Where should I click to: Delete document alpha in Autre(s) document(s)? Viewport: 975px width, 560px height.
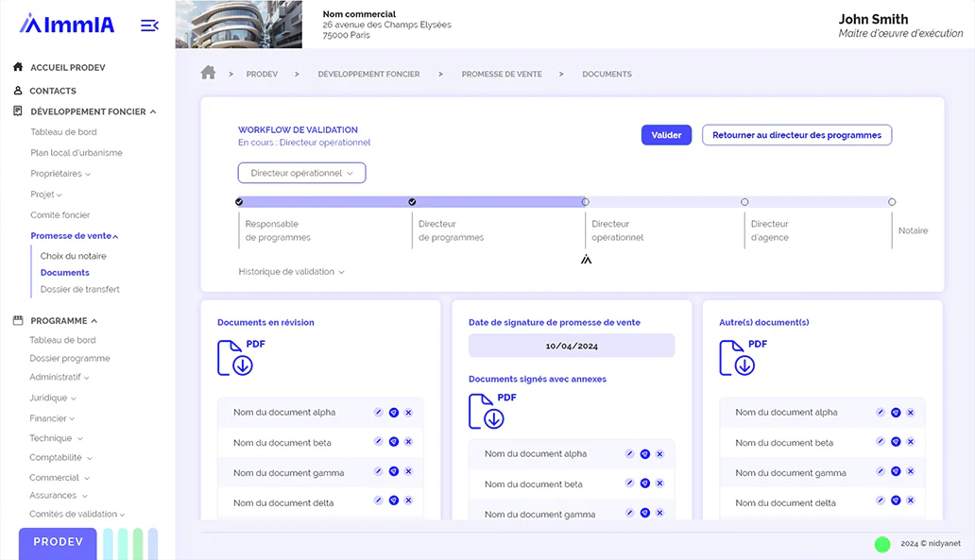pyautogui.click(x=911, y=412)
